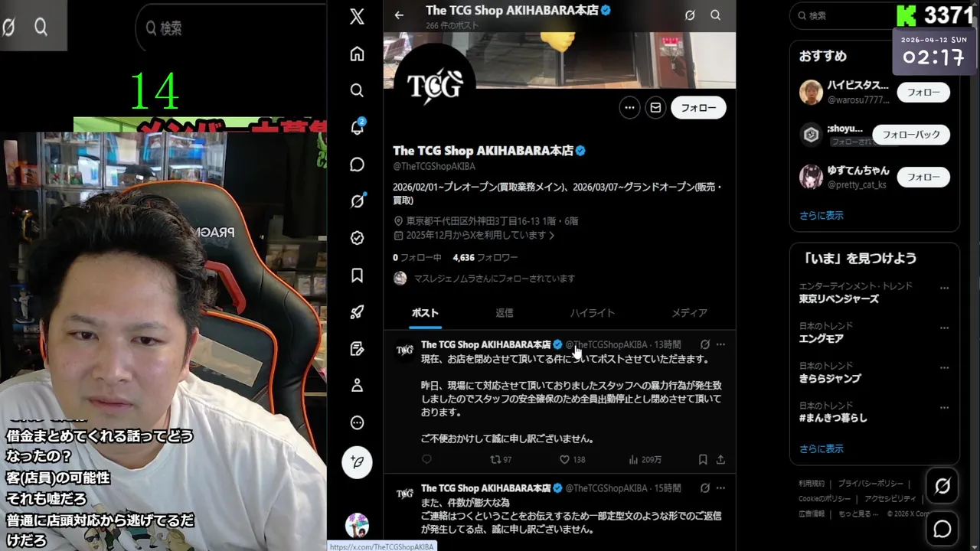
Task: Open the Chat messages bubble icon in sidebar
Action: point(357,165)
